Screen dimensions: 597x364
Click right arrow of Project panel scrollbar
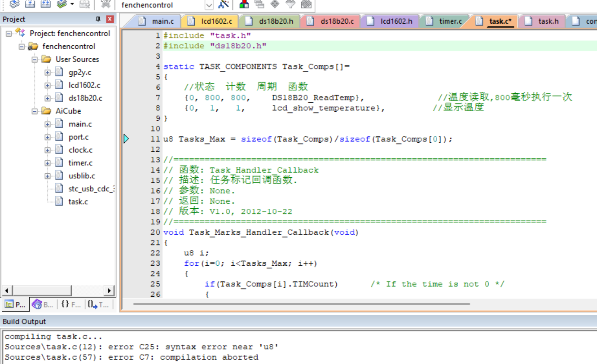[109, 290]
